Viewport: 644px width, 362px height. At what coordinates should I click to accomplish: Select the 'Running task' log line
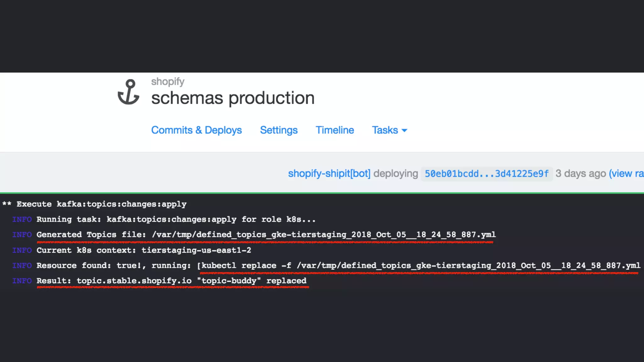[176, 219]
